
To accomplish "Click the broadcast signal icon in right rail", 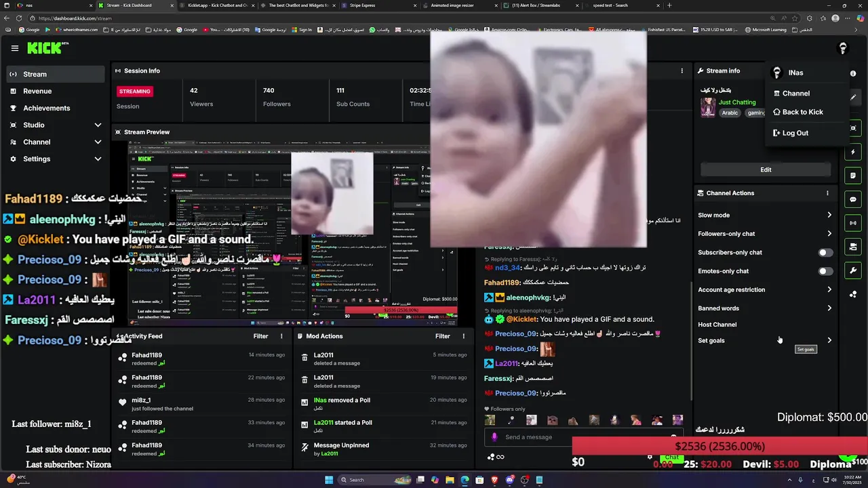I will point(853,223).
